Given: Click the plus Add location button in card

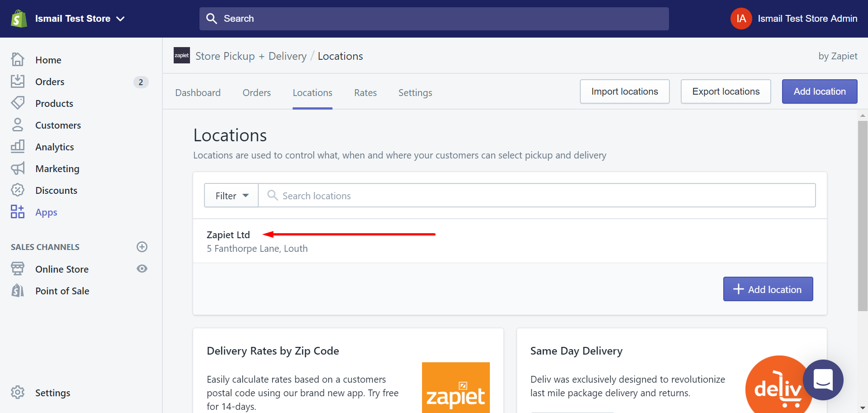Looking at the screenshot, I should click(768, 289).
